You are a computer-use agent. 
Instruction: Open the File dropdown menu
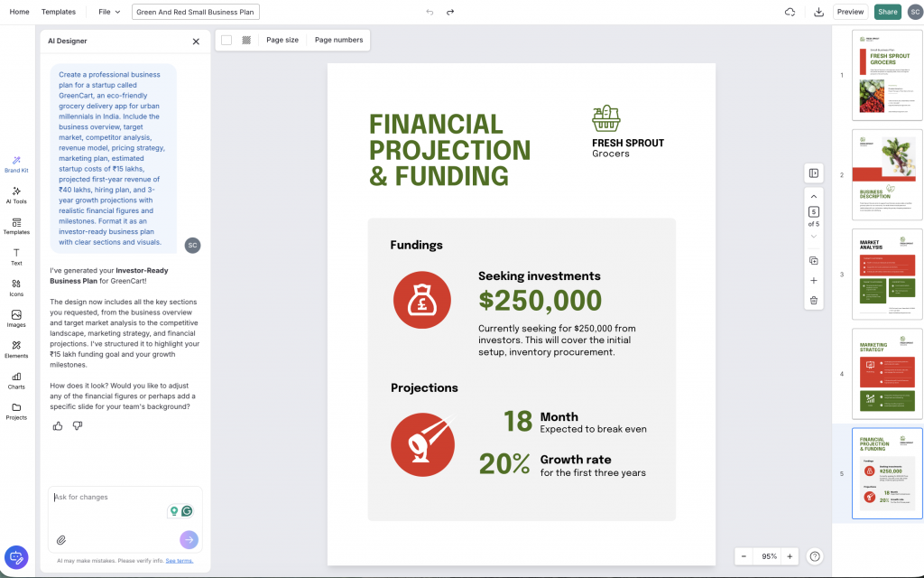109,12
